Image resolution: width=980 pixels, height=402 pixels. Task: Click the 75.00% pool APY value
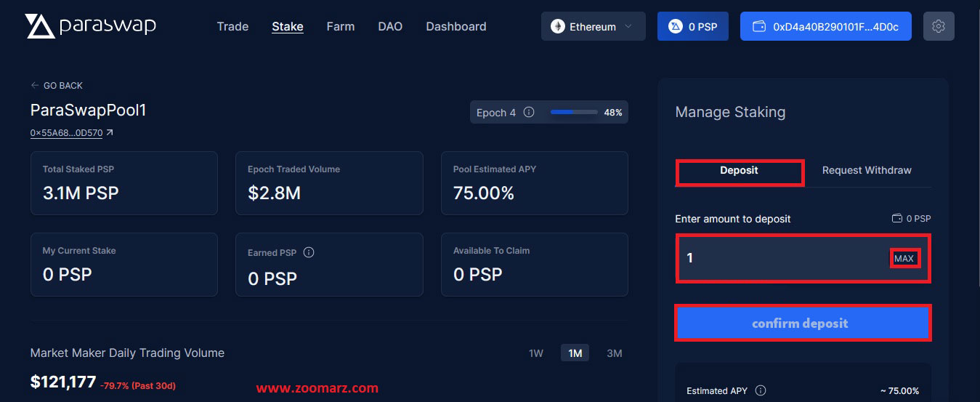tap(484, 193)
